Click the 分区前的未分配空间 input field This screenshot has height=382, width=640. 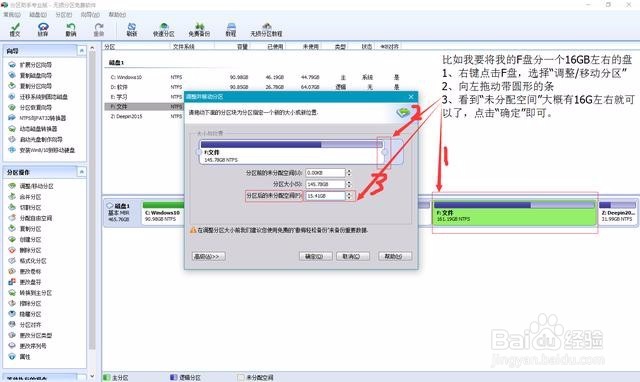pyautogui.click(x=325, y=173)
